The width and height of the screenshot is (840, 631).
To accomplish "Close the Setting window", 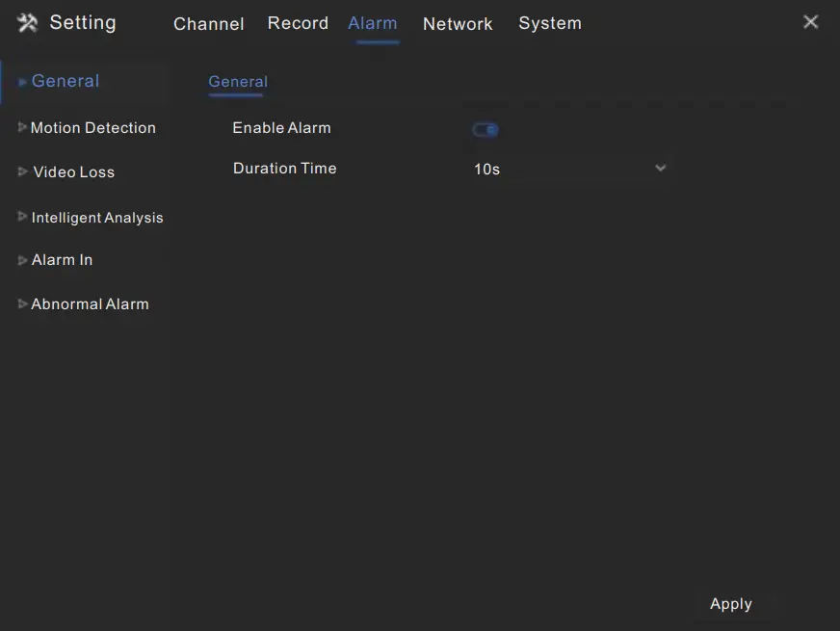I will [x=810, y=22].
